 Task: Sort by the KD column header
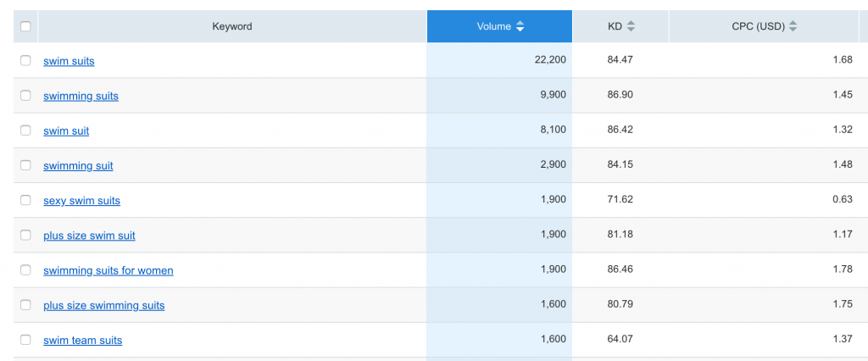[x=615, y=27]
